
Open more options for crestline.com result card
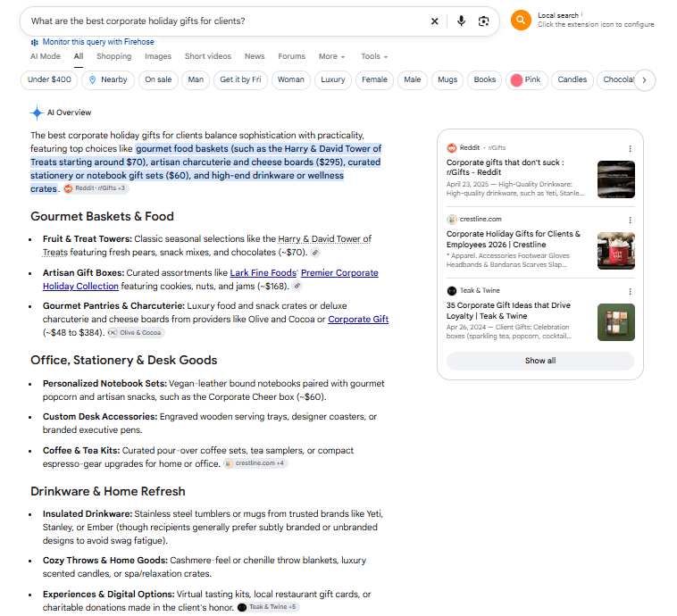[x=630, y=221]
